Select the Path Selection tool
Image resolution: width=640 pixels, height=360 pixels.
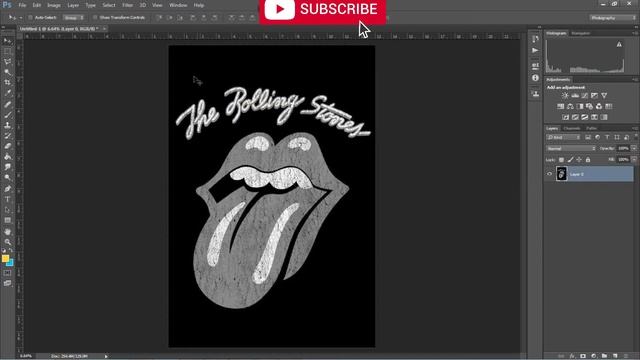click(7, 210)
